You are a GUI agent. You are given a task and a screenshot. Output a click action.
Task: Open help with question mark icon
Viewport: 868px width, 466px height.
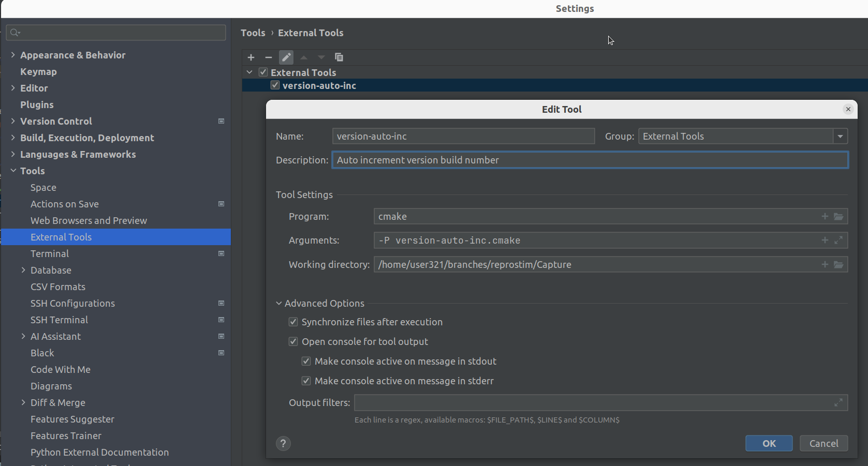(x=283, y=443)
